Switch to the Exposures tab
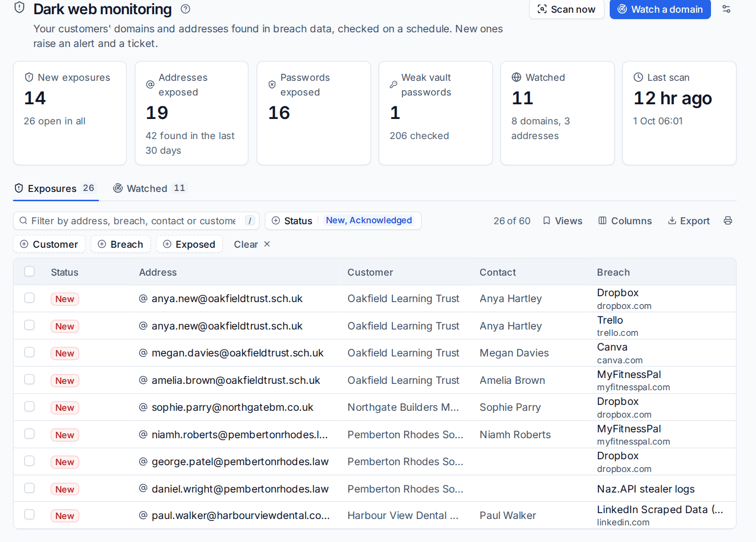Image resolution: width=756 pixels, height=542 pixels. click(56, 189)
